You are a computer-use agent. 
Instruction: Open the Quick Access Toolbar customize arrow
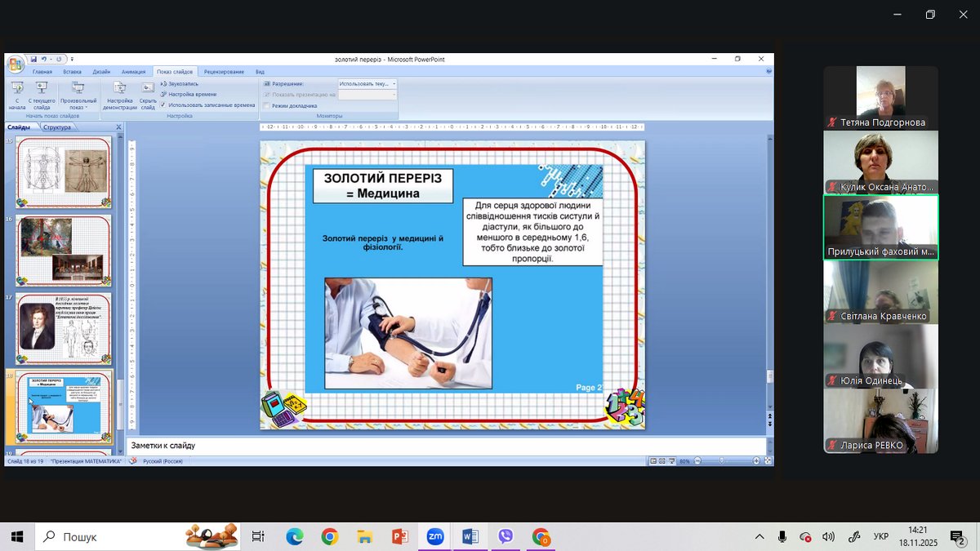click(x=72, y=60)
